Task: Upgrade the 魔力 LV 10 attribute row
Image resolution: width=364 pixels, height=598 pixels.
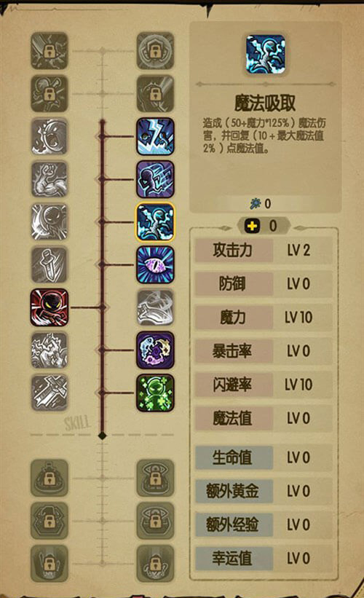Action: [264, 318]
